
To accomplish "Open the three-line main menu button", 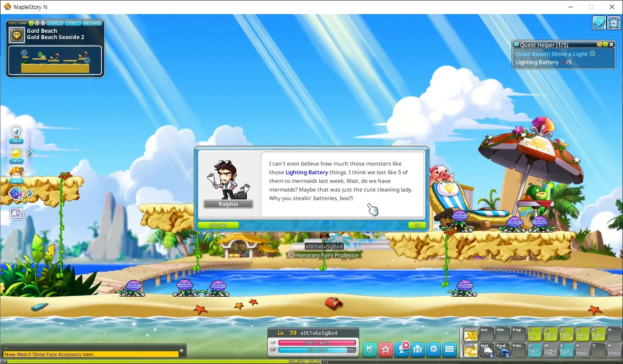I will 449,349.
